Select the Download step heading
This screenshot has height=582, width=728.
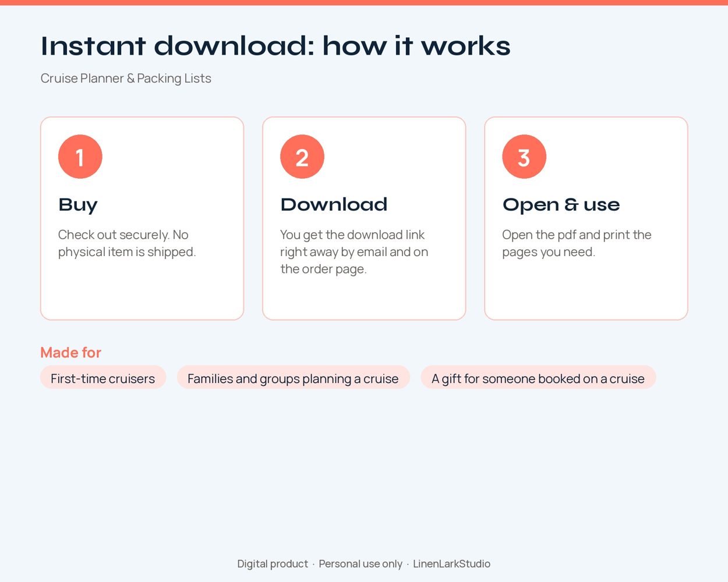(334, 204)
